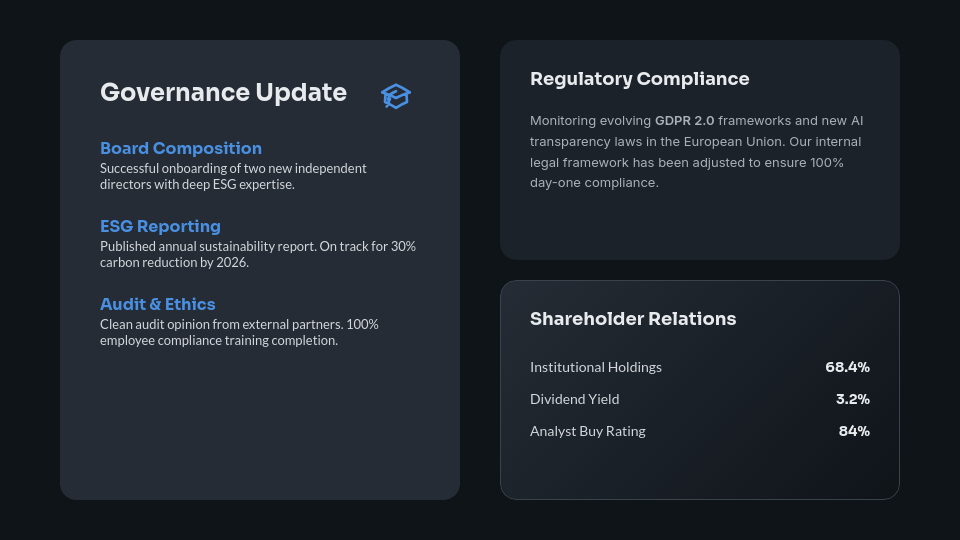
Task: Click the 68.4% institutional holdings value
Action: pos(847,367)
